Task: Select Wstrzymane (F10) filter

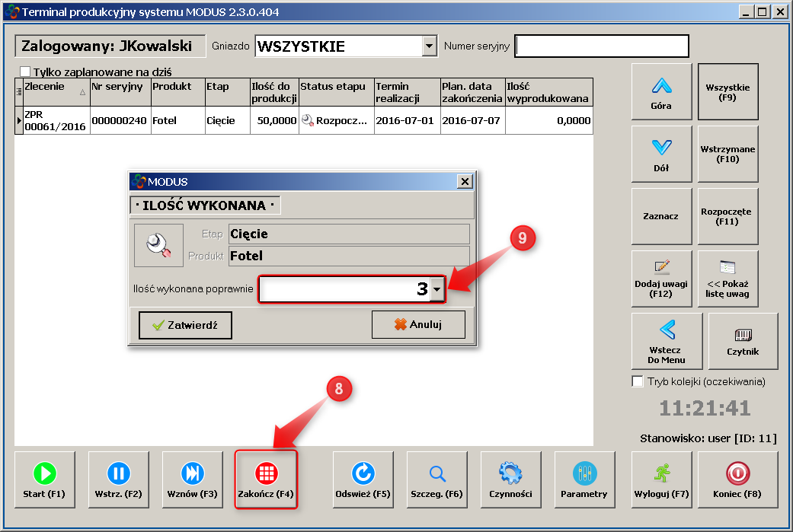Action: (x=727, y=154)
